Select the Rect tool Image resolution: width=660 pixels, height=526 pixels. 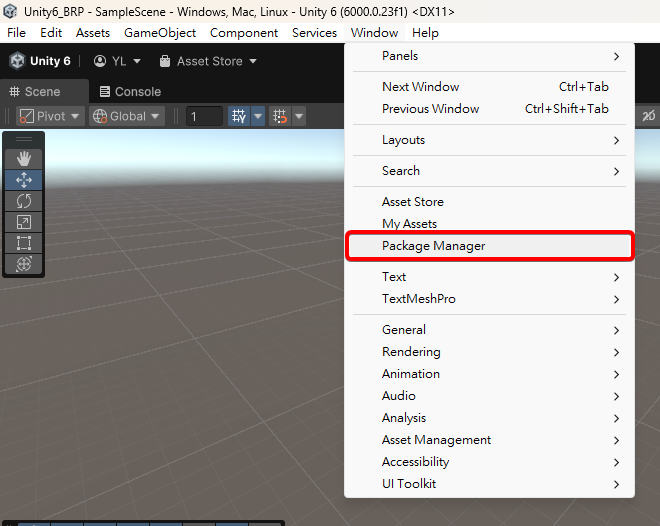[x=24, y=243]
